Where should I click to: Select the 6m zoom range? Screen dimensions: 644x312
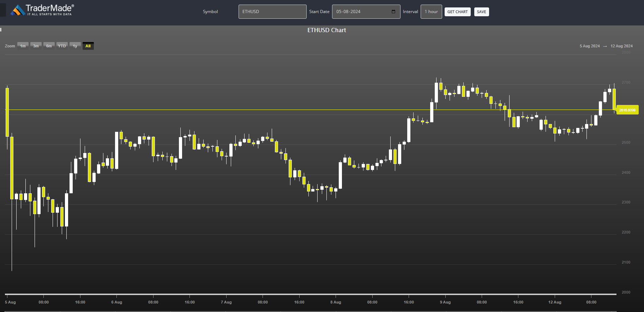coord(49,46)
